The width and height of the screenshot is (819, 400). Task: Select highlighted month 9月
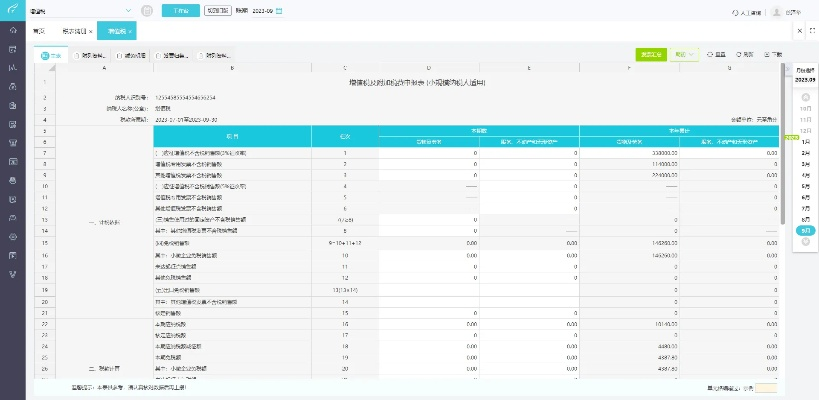tap(805, 230)
